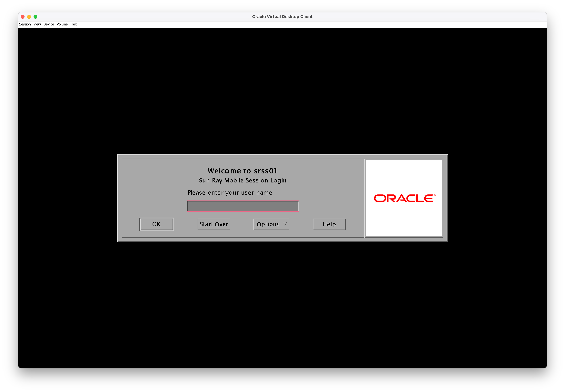Click the OK button in login dialog

[x=156, y=224]
